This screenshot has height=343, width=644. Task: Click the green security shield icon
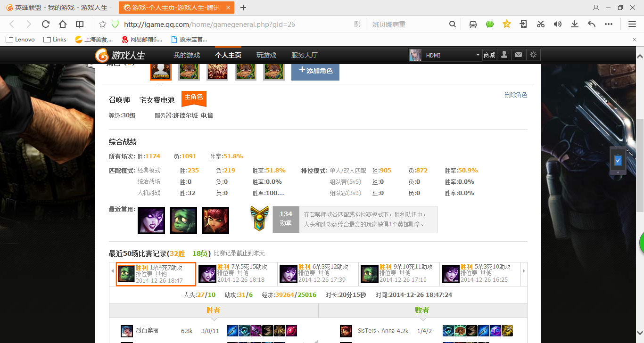tap(115, 24)
